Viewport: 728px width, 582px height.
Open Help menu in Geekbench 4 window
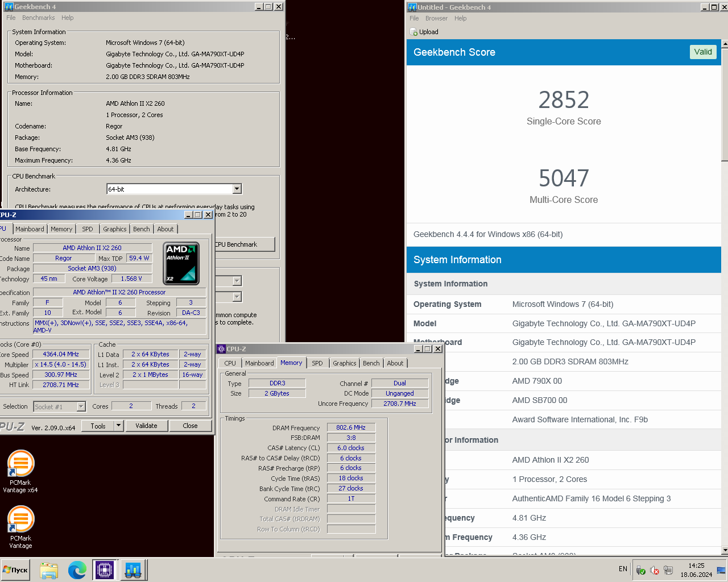68,18
